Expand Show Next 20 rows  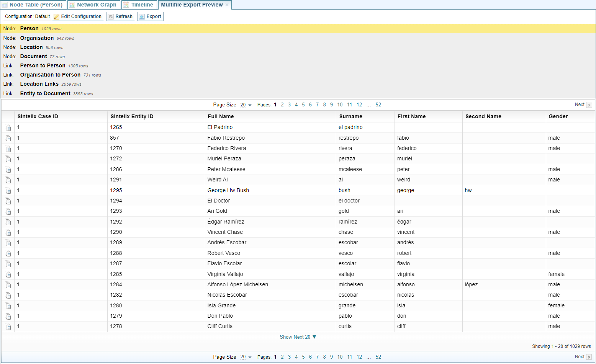[x=298, y=337]
